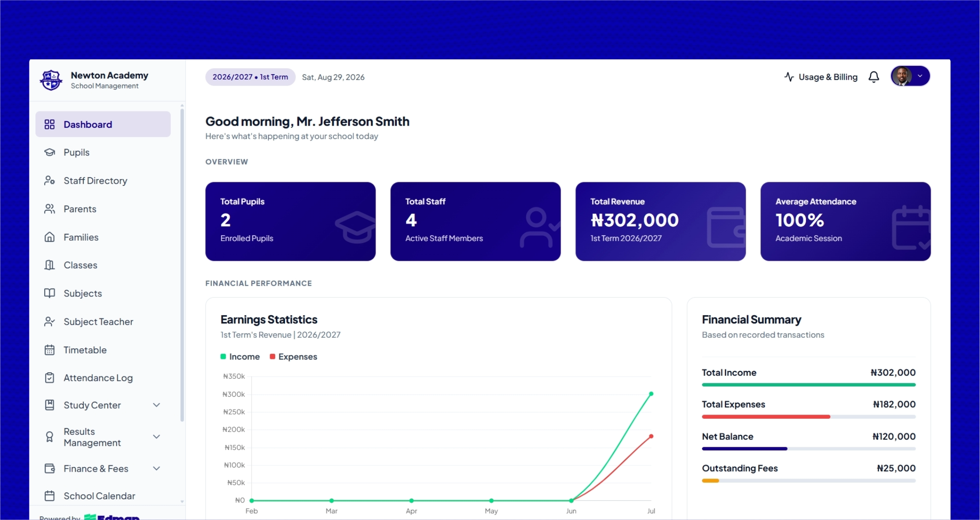Click the Jul income data point
Screen dimensions: 980x520
(651, 394)
